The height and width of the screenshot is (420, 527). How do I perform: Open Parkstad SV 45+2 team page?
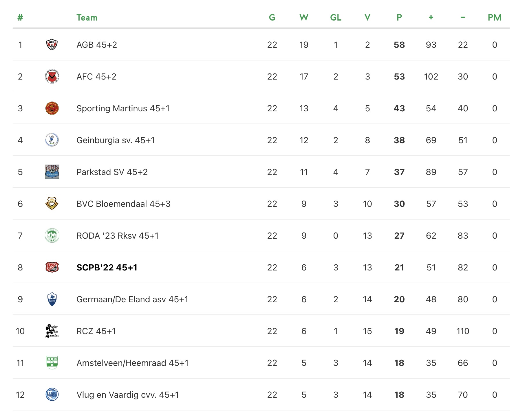pos(112,172)
